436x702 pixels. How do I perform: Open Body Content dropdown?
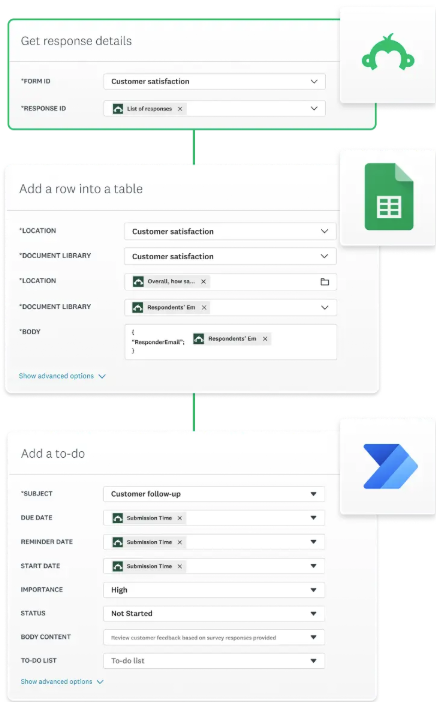pos(214,638)
